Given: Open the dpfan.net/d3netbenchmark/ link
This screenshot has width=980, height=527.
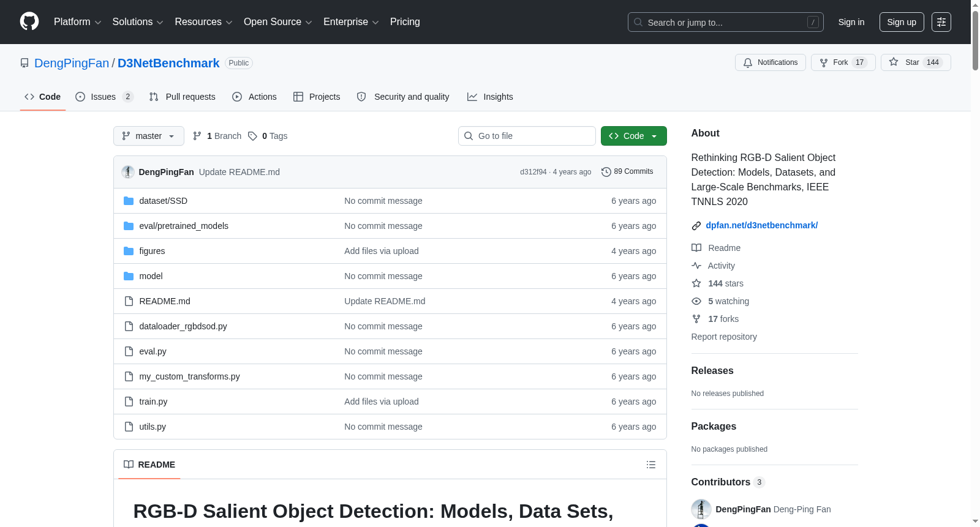Looking at the screenshot, I should pos(761,225).
